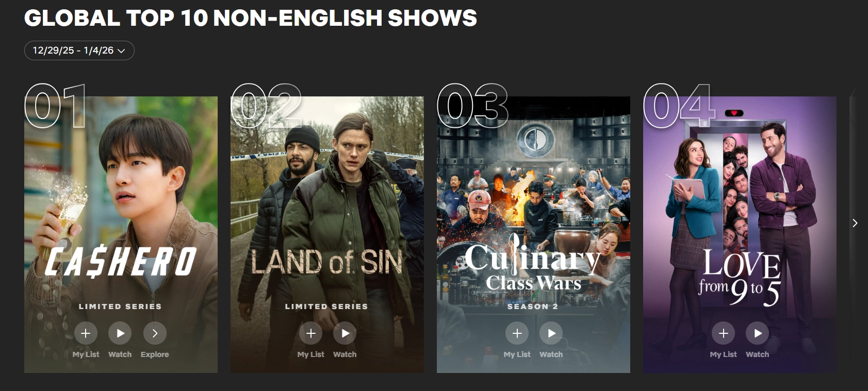The image size is (868, 391).
Task: Add Culinary Class Wars to My List
Action: [x=517, y=333]
